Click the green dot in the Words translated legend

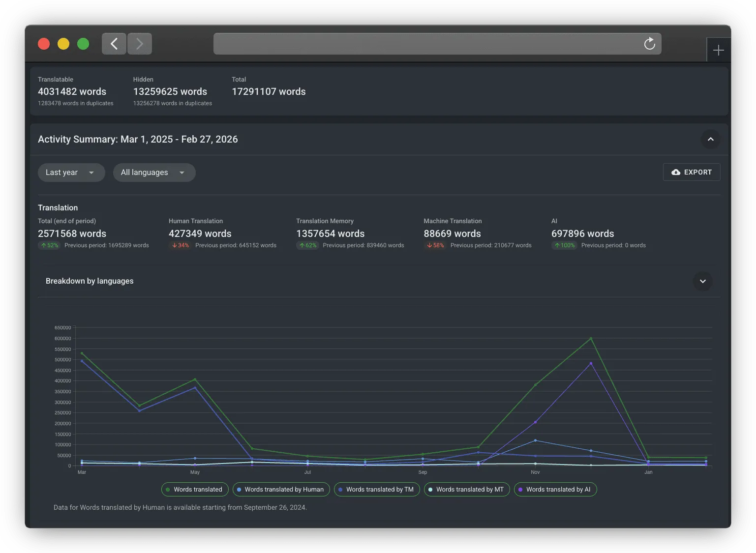pos(169,489)
